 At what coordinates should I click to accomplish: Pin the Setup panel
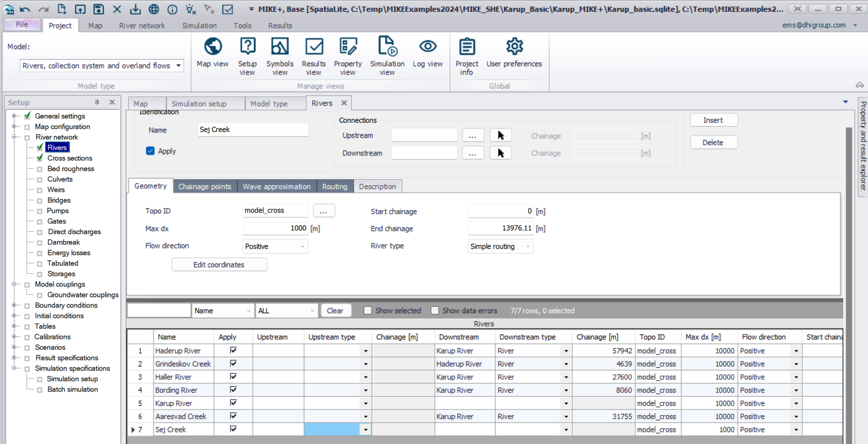coord(97,102)
